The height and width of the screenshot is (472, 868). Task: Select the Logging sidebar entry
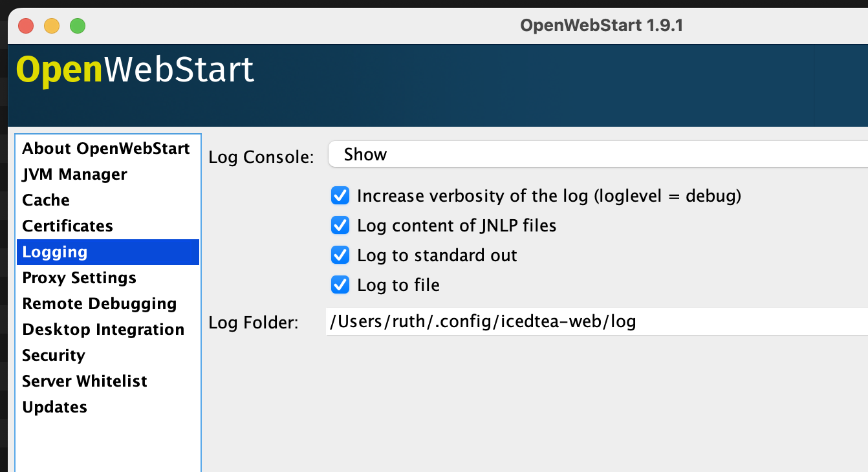tap(107, 252)
